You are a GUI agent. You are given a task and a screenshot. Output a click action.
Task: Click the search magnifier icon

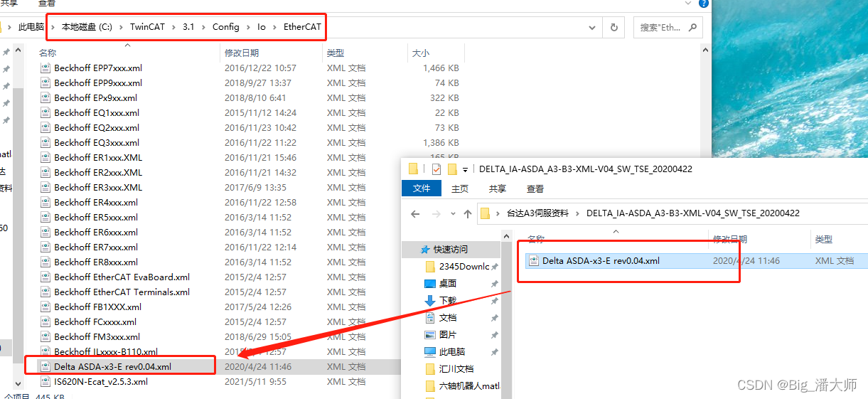694,27
